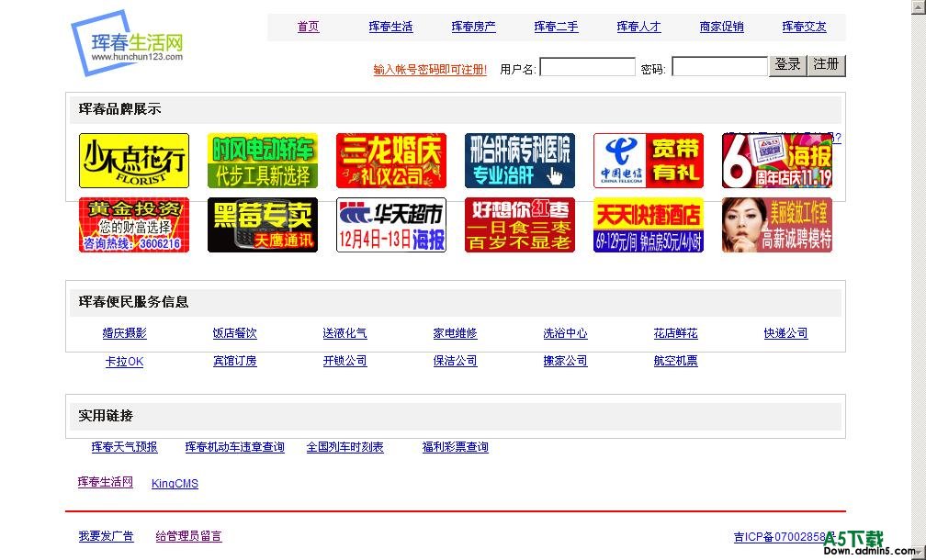Open 珲春交友 navigation item

805,27
